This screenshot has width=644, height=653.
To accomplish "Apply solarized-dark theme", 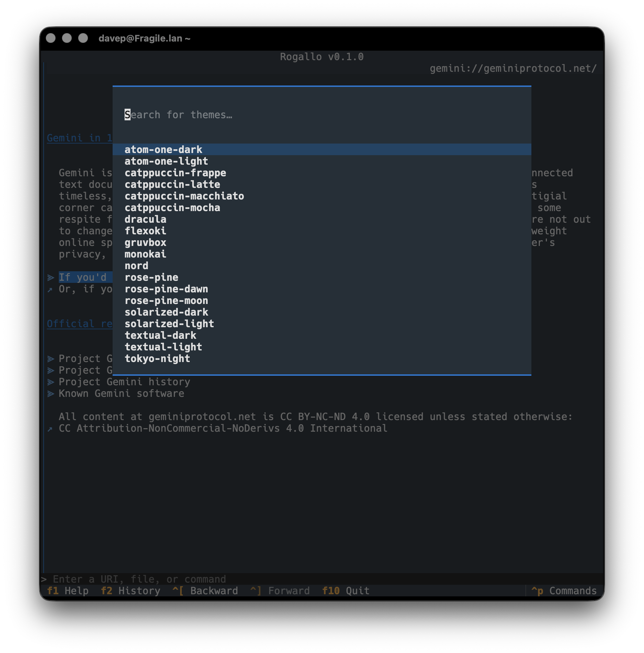I will pos(322,312).
